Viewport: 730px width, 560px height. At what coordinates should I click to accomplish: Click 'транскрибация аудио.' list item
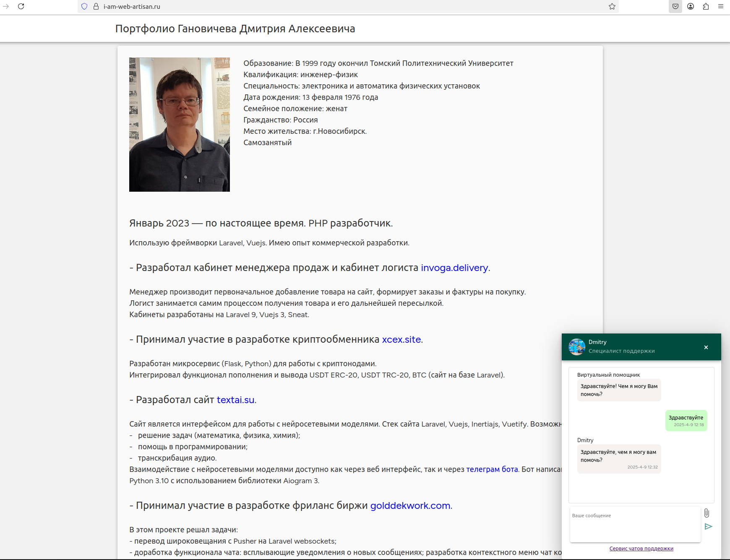tap(177, 458)
